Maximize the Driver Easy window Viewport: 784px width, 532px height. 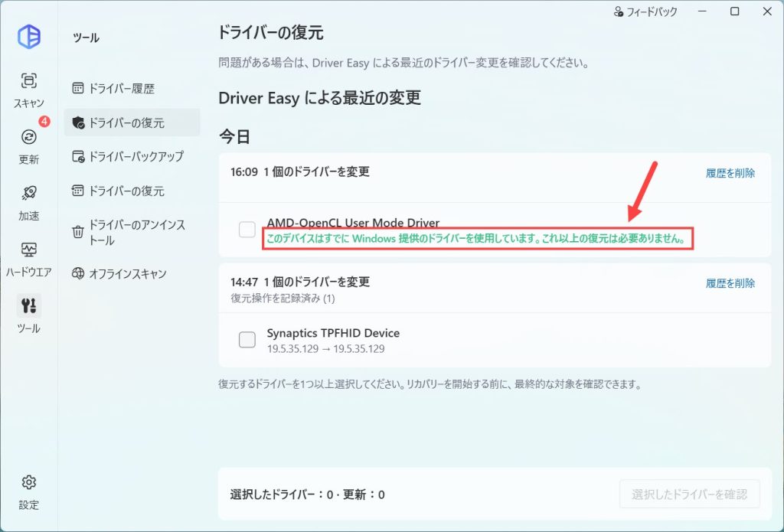[734, 11]
